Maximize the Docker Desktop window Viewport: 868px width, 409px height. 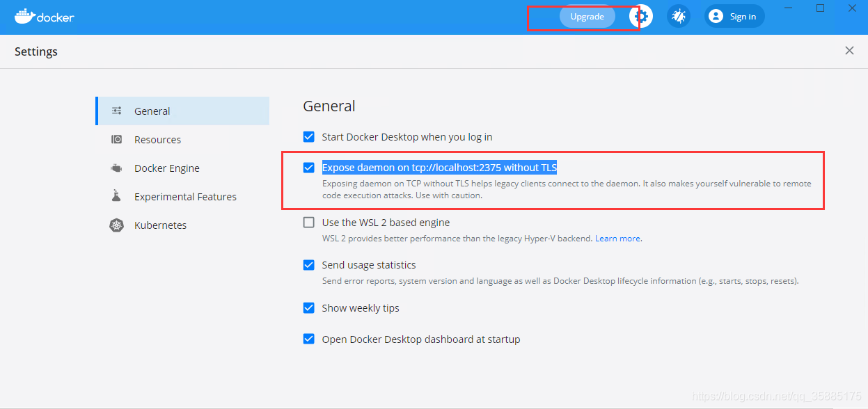click(821, 8)
